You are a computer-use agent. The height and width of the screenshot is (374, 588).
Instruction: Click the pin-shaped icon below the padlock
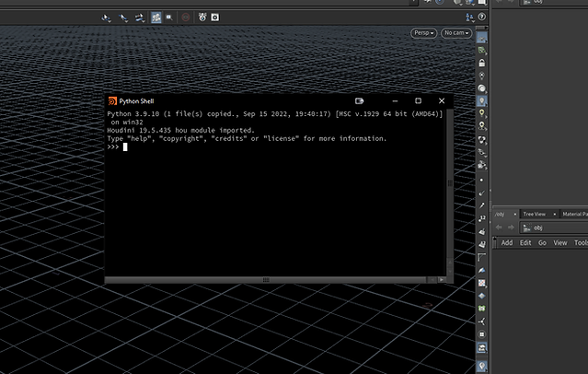pos(482,76)
